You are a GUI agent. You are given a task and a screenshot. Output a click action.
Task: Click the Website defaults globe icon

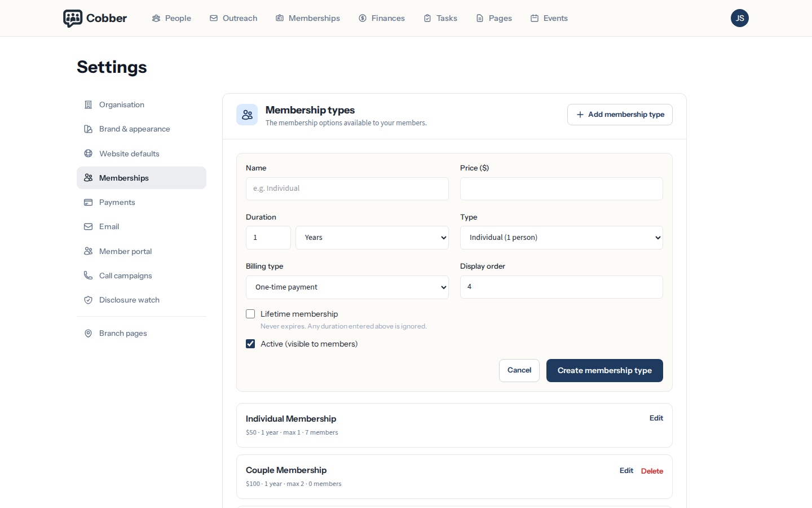[88, 154]
